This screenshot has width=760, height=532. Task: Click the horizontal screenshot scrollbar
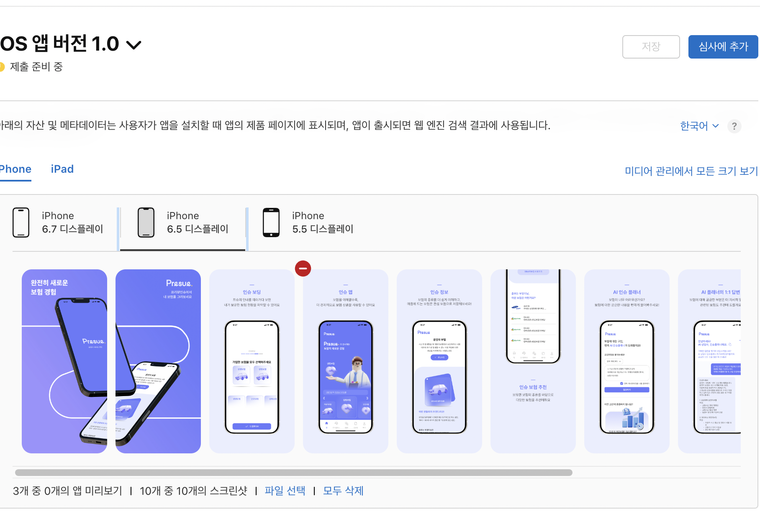click(x=294, y=473)
